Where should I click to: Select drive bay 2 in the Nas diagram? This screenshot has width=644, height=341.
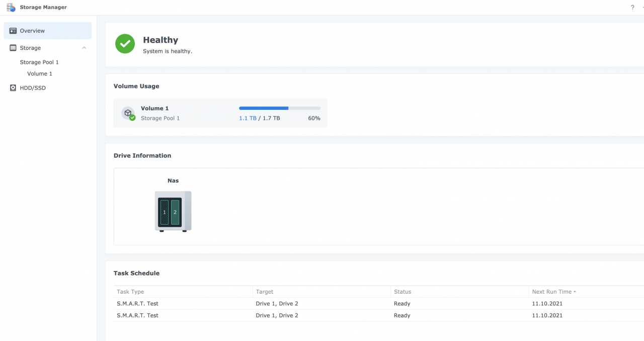(175, 212)
